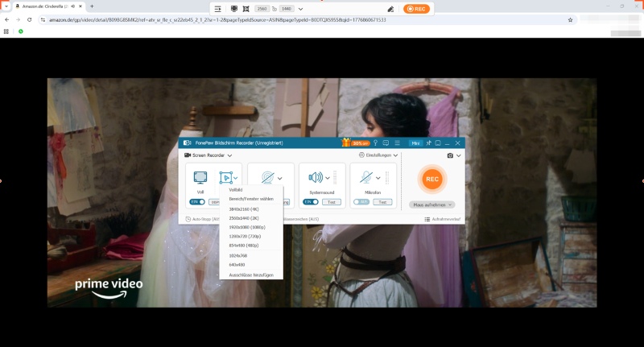Open the 30% off gift offer

[356, 143]
